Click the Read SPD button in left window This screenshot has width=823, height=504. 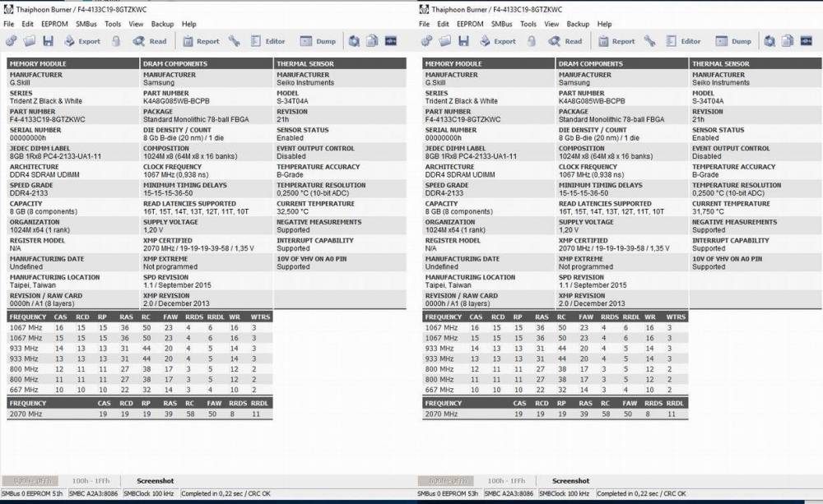[150, 41]
